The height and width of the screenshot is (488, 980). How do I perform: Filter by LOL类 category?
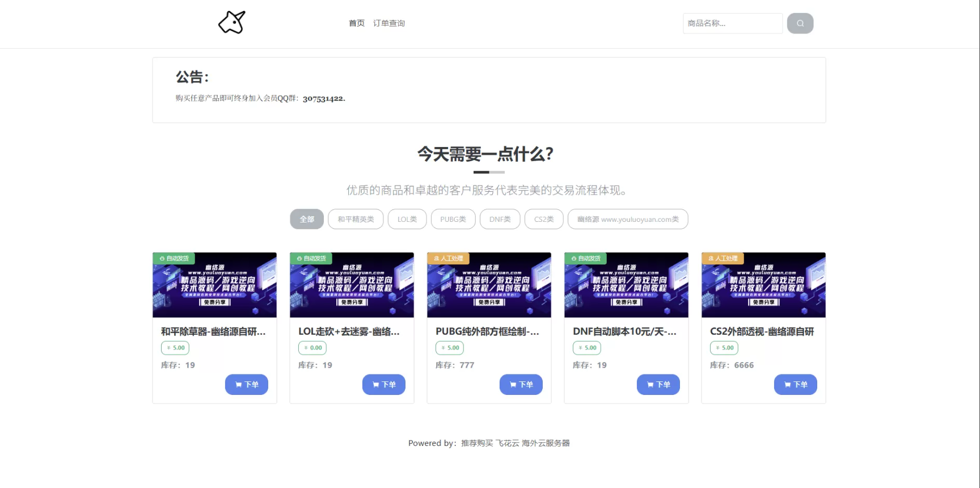tap(407, 219)
